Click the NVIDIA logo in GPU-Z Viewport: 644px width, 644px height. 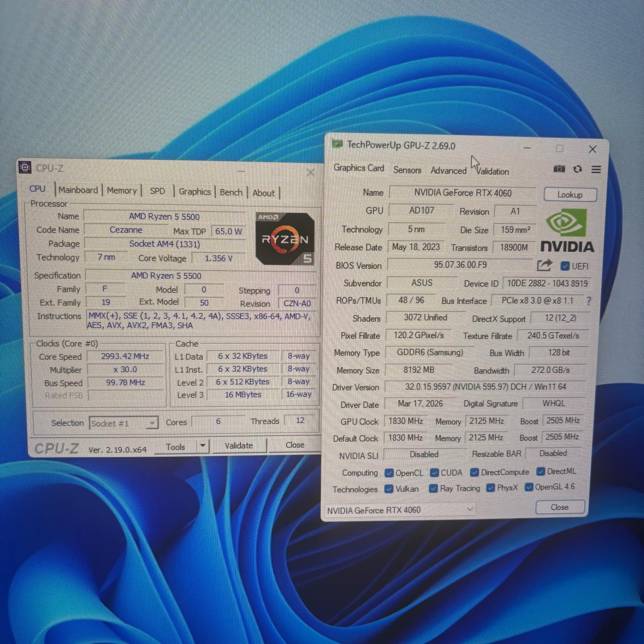point(567,230)
